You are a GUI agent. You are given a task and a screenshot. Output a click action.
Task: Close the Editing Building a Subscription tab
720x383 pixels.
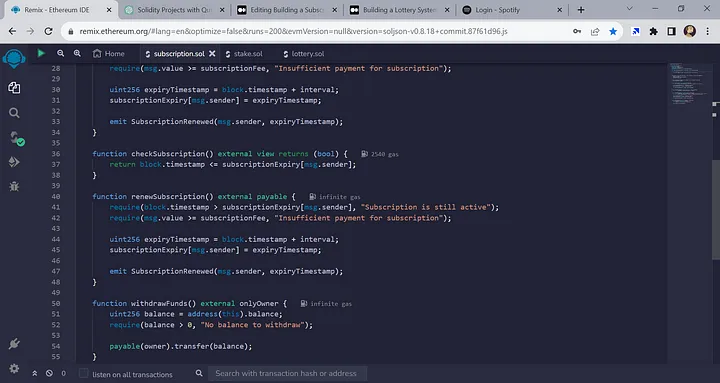point(334,10)
